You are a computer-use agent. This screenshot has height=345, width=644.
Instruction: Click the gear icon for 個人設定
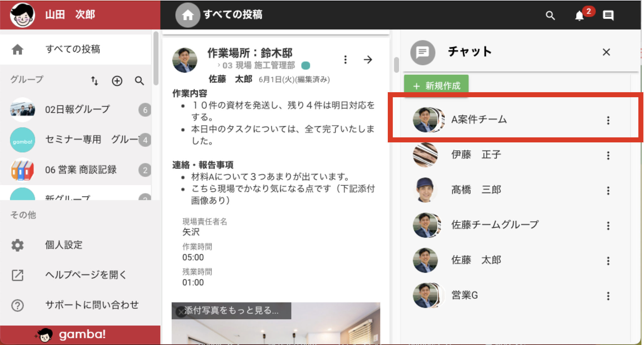tap(18, 245)
